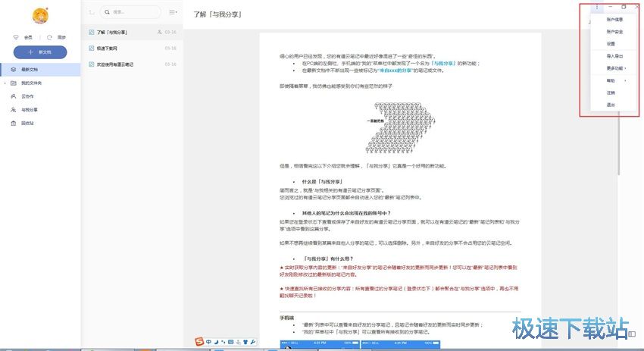Open the IME soft keyboard icon
The image size is (644, 351).
click(x=231, y=342)
